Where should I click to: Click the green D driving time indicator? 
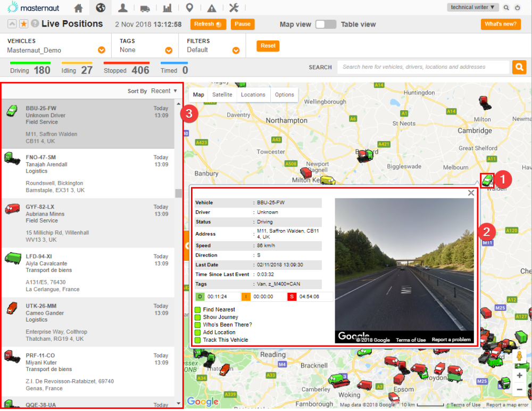200,297
